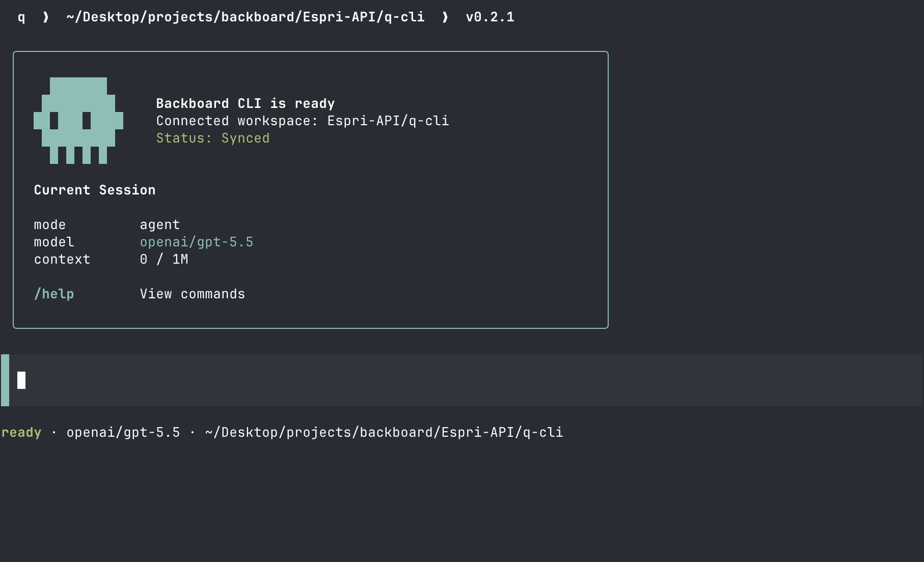
Task: Click the context value '0 / 1M'
Action: coord(164,260)
